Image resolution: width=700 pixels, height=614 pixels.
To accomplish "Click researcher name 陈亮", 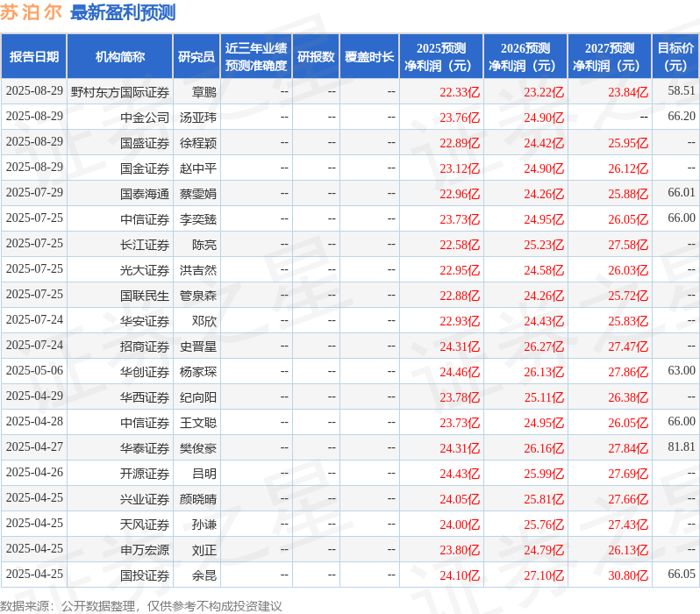I will [204, 245].
